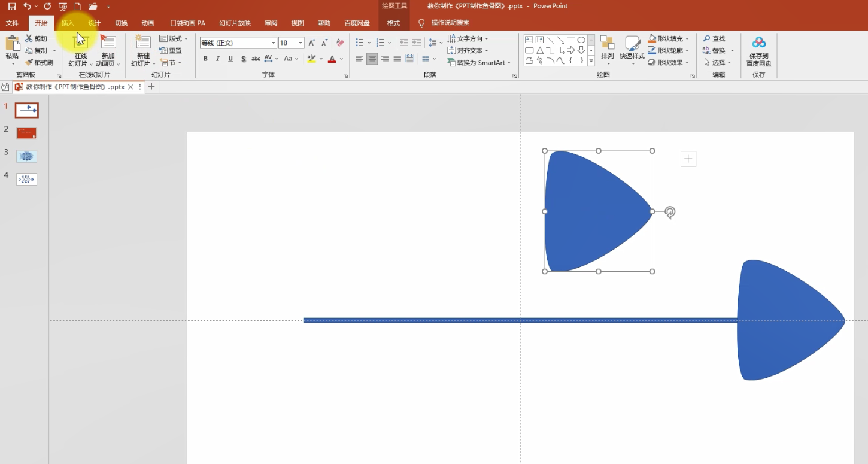Open Convert to SmartArt dropdown
This screenshot has height=464, width=868.
479,62
